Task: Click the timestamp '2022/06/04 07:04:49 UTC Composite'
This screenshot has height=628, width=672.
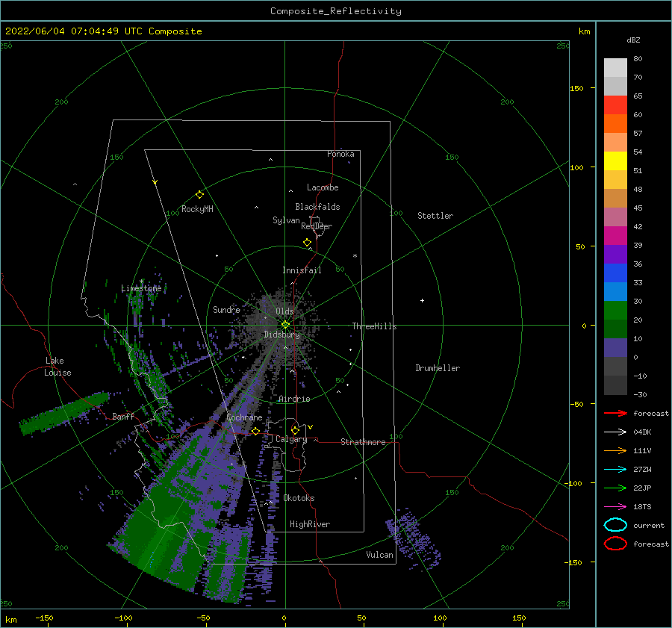Action: [x=103, y=31]
